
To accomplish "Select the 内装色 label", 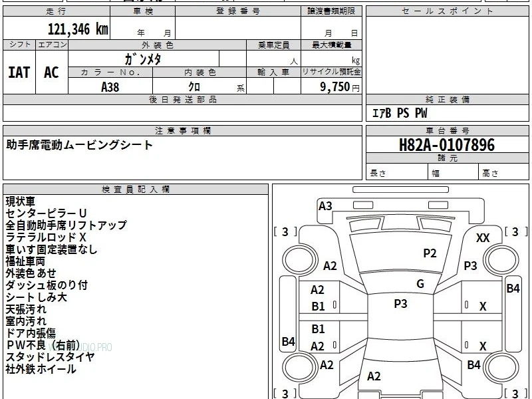I will [x=199, y=72].
